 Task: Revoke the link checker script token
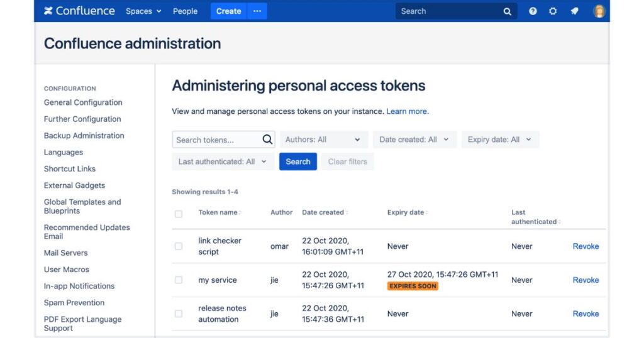586,246
